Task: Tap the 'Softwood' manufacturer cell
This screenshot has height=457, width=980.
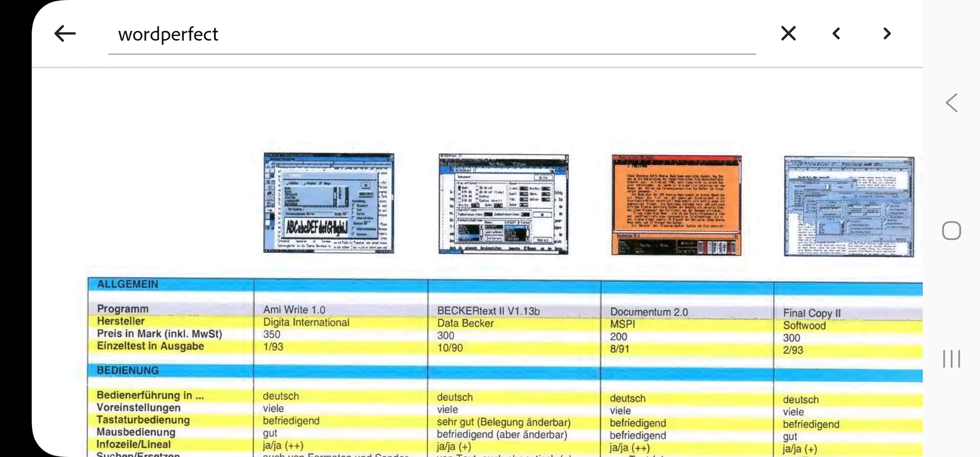Action: coord(804,325)
